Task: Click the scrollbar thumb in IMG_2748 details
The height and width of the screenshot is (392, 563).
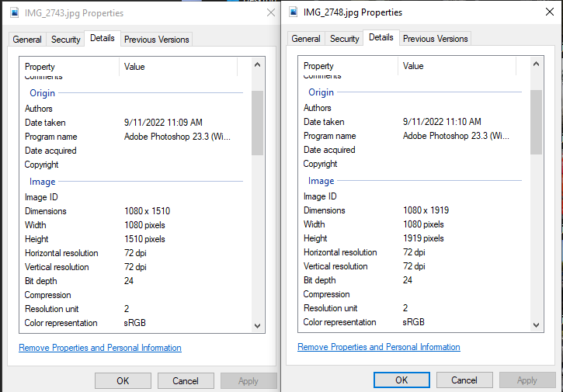Action: pos(536,122)
